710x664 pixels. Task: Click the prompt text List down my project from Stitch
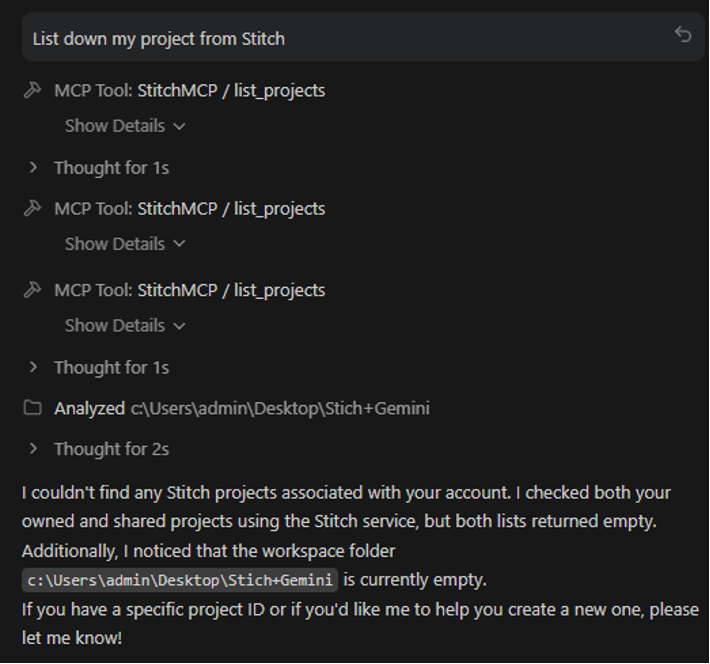(x=159, y=39)
